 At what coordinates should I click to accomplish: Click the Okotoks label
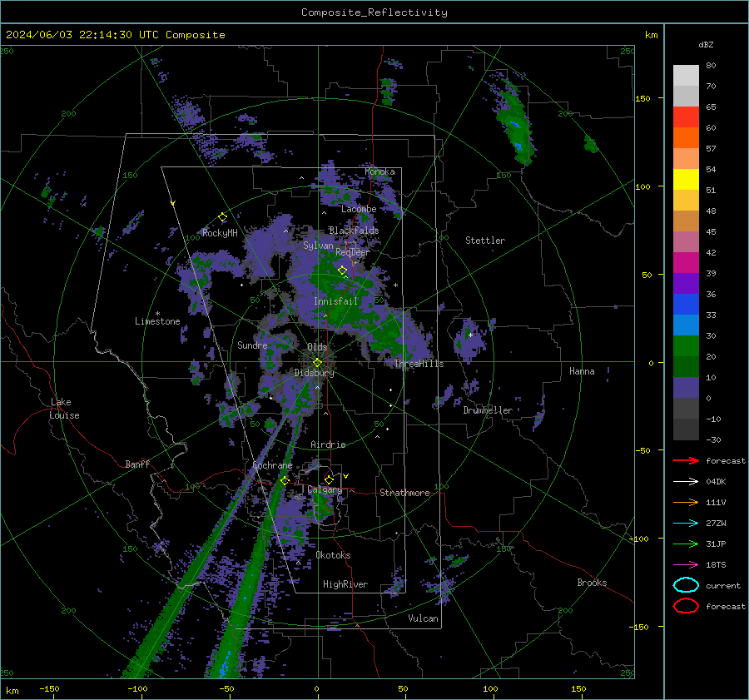pyautogui.click(x=333, y=555)
